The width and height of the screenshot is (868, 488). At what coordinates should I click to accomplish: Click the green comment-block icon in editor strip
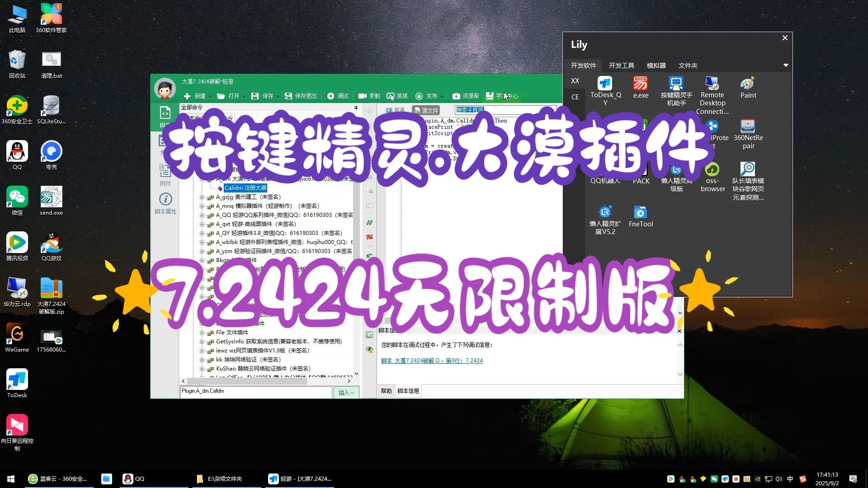(369, 222)
